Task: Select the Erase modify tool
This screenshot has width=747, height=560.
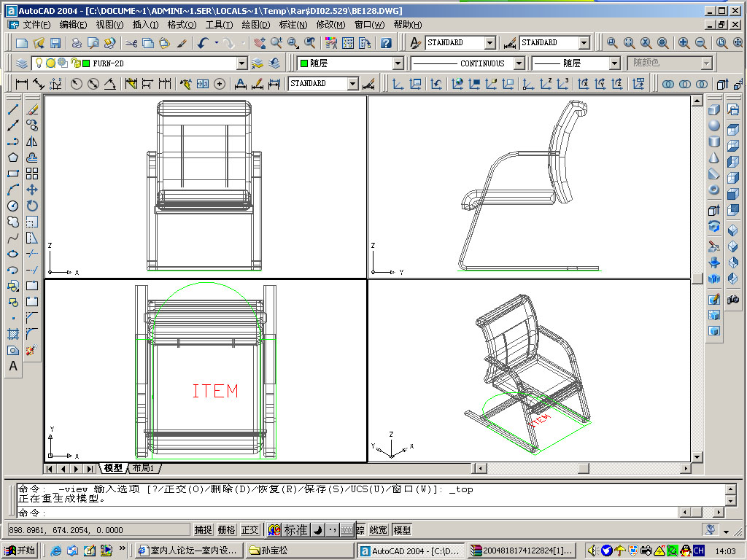Action: point(32,110)
